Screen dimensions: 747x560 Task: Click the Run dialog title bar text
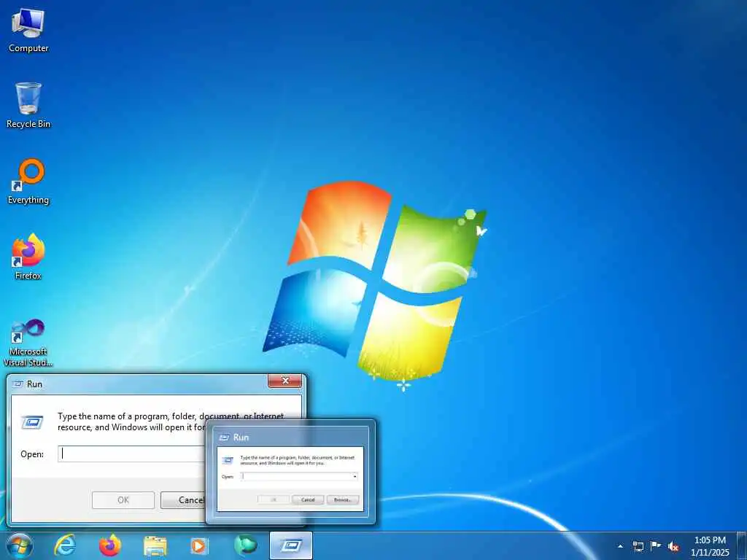tap(35, 384)
